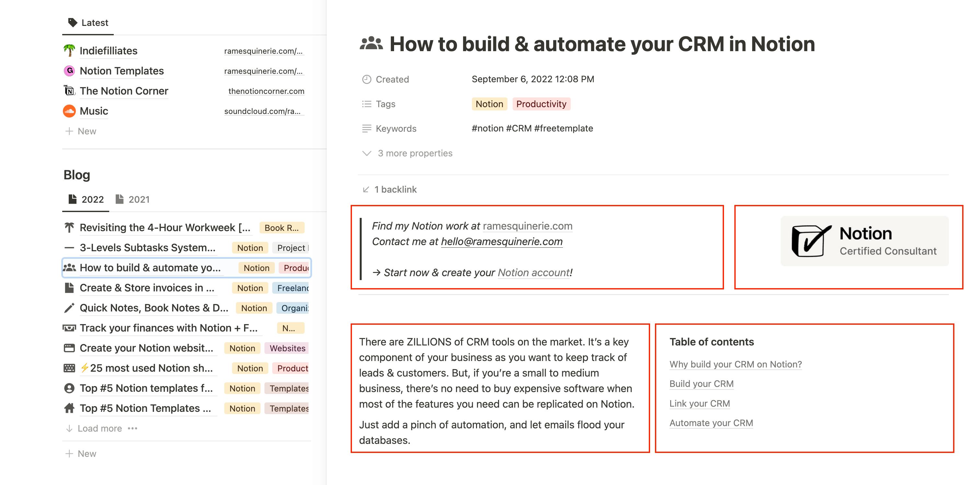The height and width of the screenshot is (485, 980).
Task: Click New to add a blog entry
Action: click(87, 453)
